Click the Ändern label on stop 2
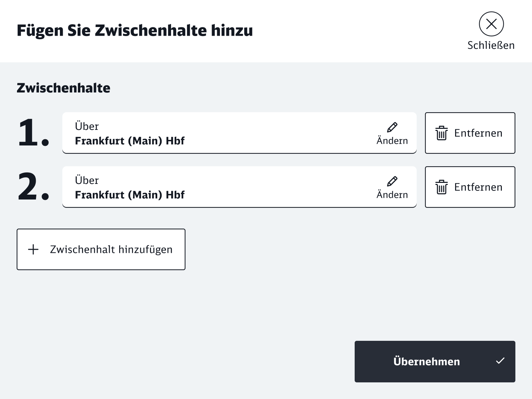Image resolution: width=532 pixels, height=399 pixels. 392,194
